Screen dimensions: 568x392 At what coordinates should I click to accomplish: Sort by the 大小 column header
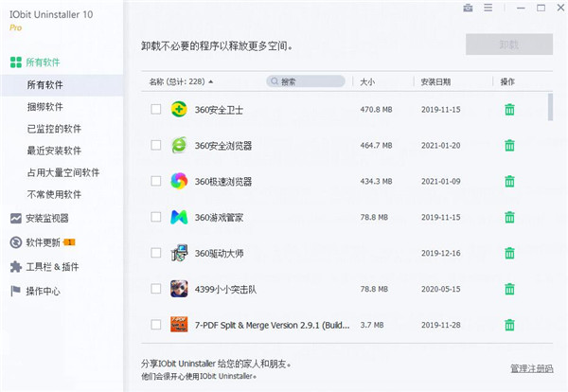[x=367, y=81]
